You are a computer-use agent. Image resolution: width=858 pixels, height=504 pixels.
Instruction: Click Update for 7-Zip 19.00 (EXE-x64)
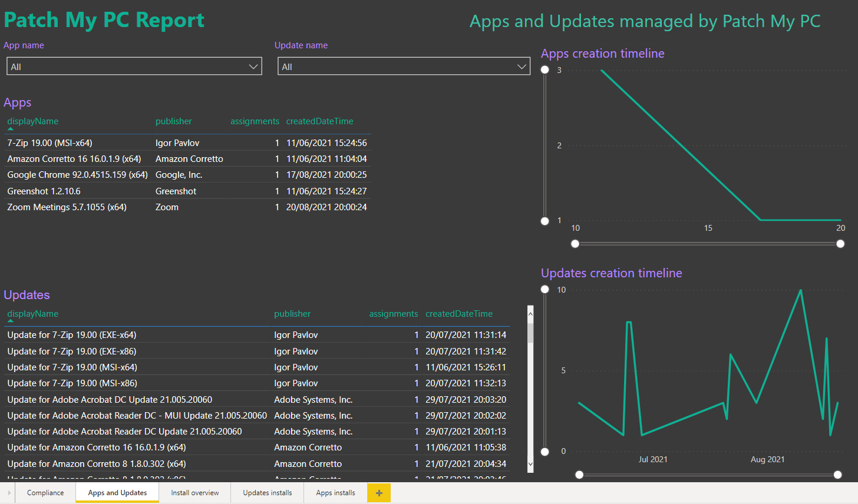tap(72, 335)
